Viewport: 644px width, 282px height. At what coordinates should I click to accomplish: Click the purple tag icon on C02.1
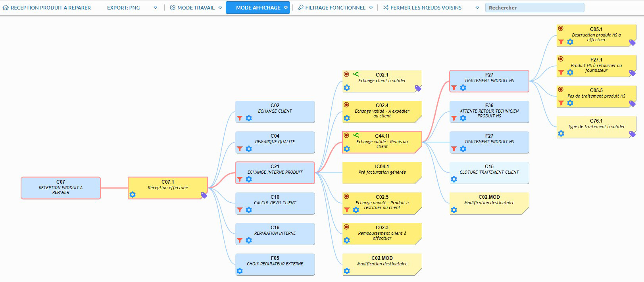click(418, 88)
